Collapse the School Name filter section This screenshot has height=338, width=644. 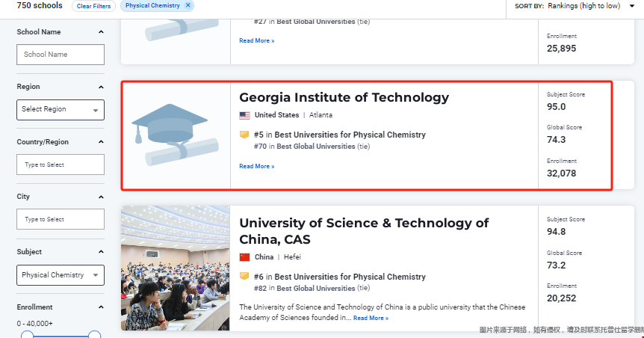pyautogui.click(x=101, y=32)
